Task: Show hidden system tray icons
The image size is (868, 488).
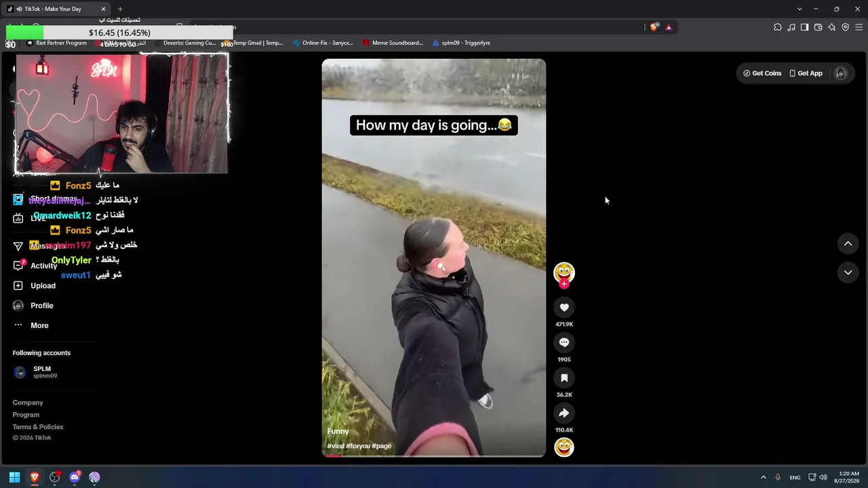Action: 763,477
